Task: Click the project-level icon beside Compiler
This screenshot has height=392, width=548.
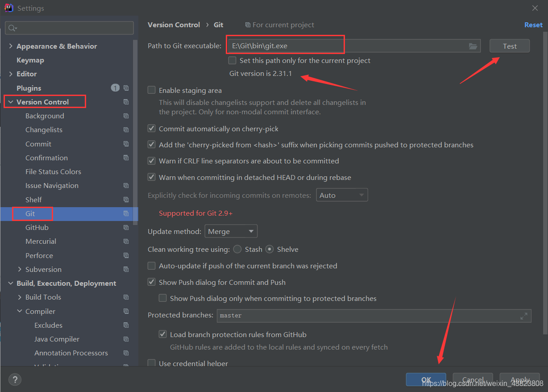Action: 126,311
